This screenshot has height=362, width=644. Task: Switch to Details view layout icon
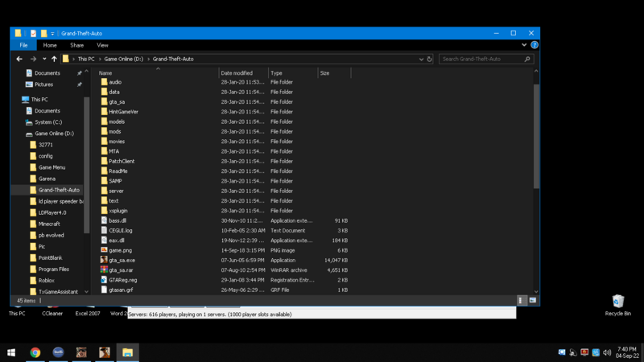pos(520,300)
